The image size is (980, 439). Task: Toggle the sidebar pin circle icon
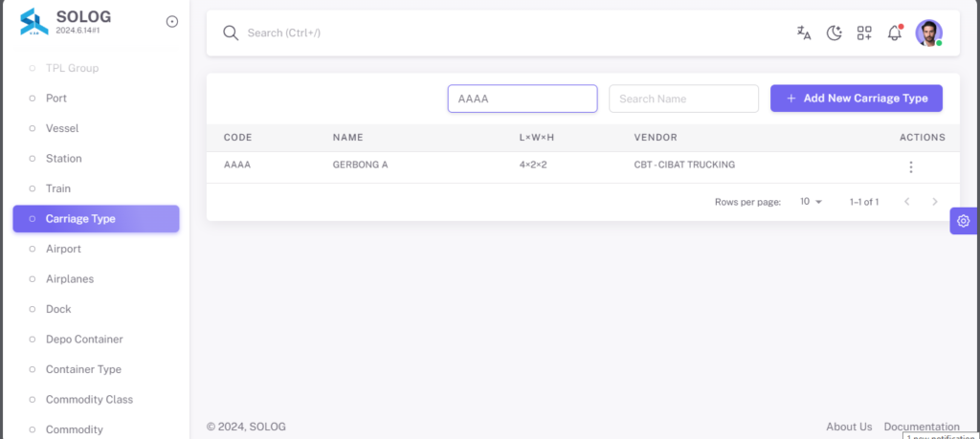click(x=172, y=22)
